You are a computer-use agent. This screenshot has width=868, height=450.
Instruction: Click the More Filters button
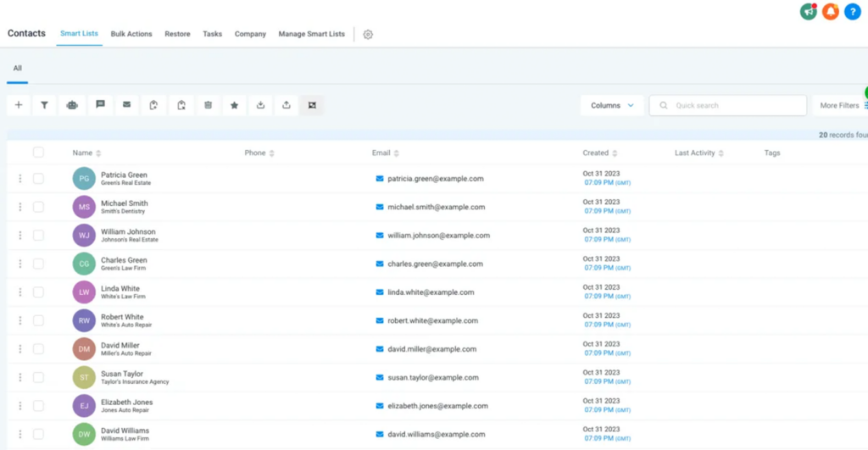click(840, 105)
